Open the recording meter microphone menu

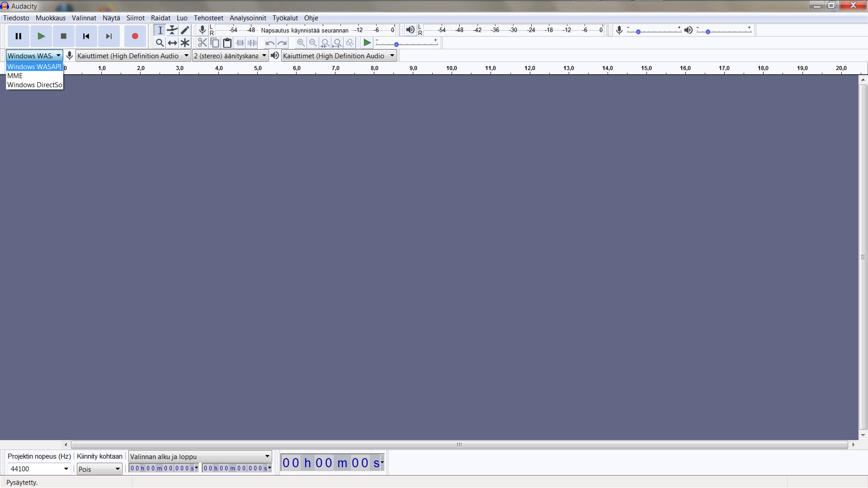[x=203, y=30]
